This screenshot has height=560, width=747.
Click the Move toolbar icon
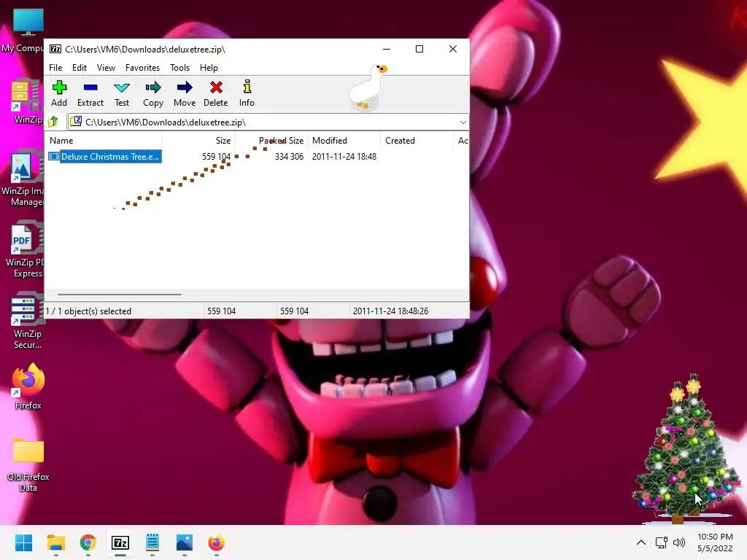click(185, 93)
